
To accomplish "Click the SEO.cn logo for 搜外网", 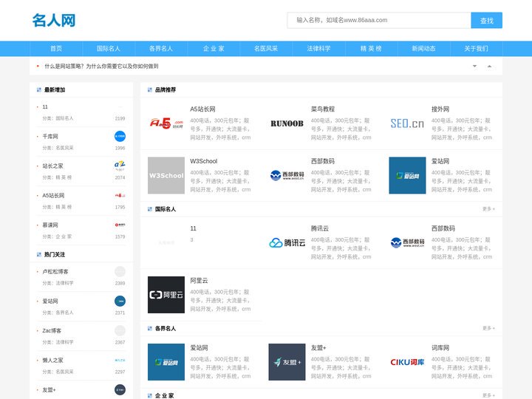I will tap(407, 123).
